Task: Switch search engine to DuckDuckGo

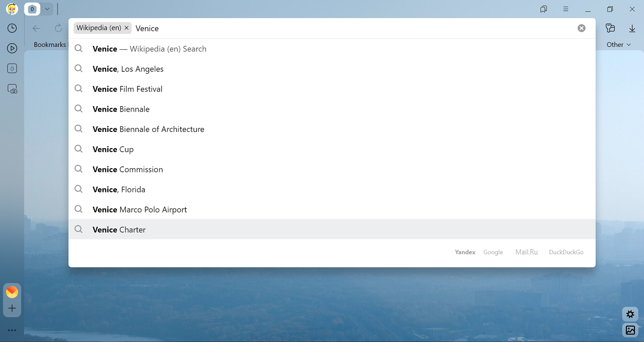Action: coord(566,252)
